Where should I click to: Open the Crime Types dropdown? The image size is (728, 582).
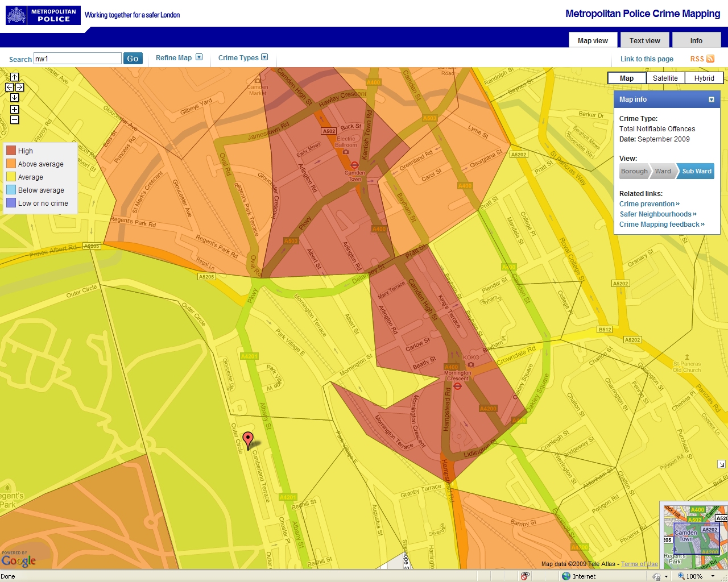coord(264,57)
